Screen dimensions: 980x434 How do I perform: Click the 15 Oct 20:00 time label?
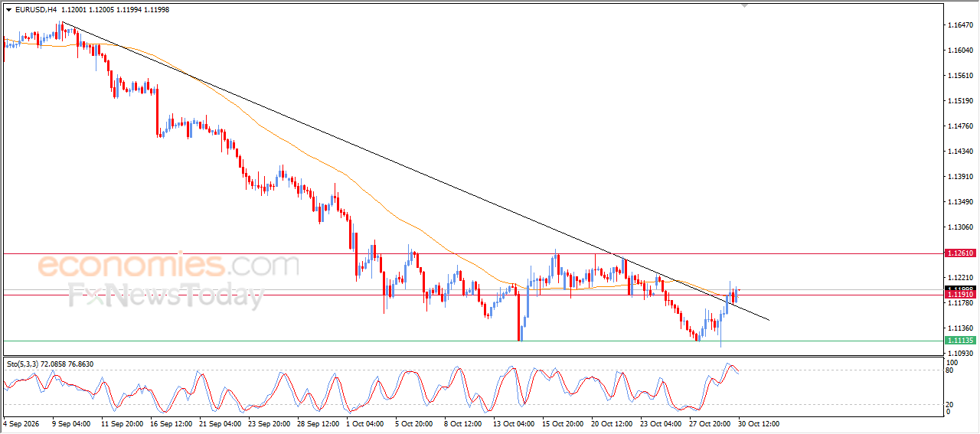tap(563, 423)
